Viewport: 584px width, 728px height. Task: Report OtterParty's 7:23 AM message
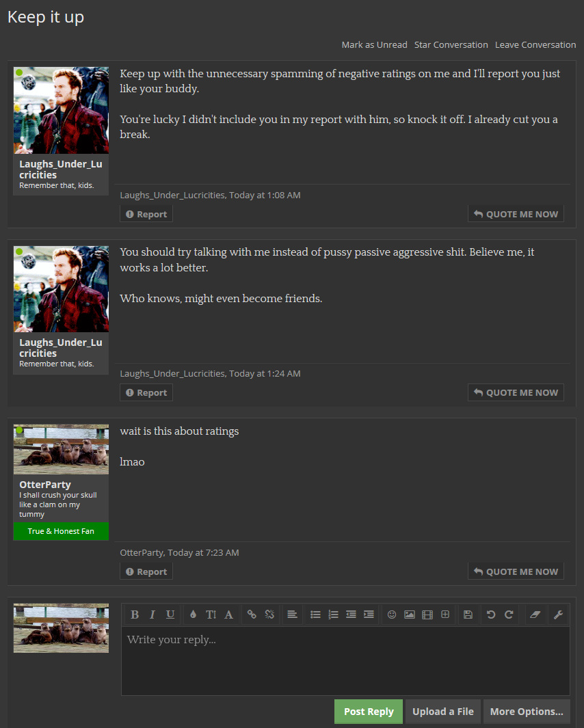point(146,571)
